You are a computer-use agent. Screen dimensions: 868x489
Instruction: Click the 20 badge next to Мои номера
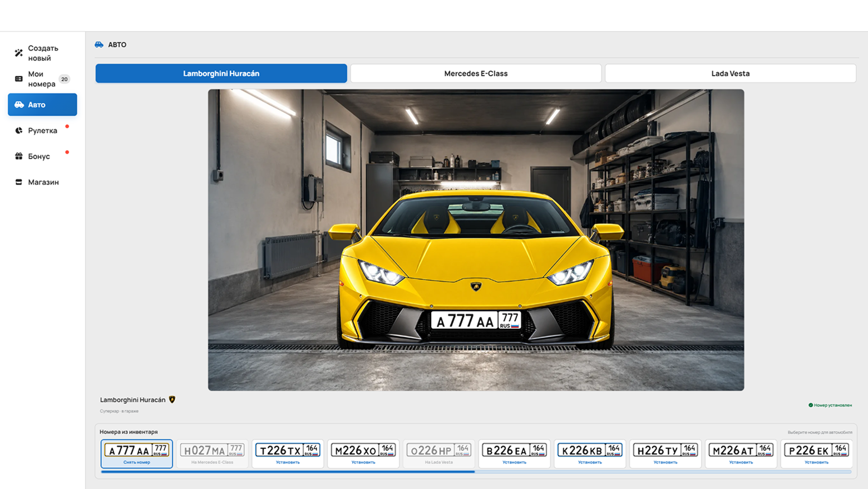[65, 79]
